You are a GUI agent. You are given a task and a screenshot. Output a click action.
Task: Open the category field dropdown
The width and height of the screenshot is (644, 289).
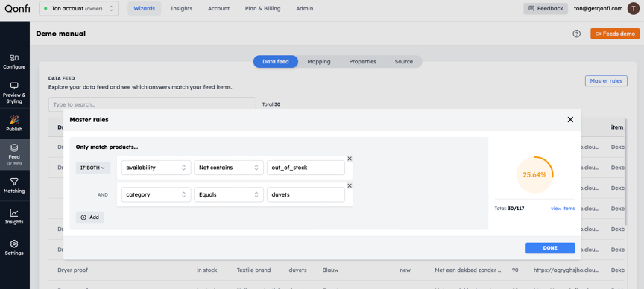[156, 194]
